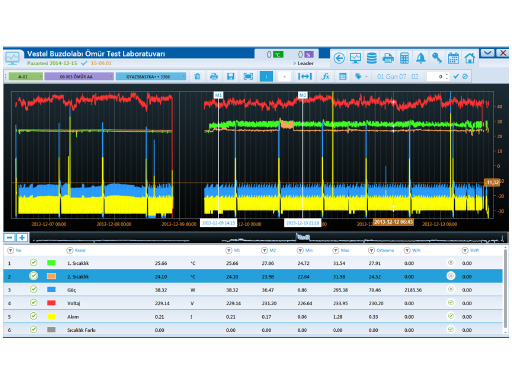Select the M1 marker on chart
Image resolution: width=512 pixels, height=384 pixels.
pyautogui.click(x=218, y=95)
